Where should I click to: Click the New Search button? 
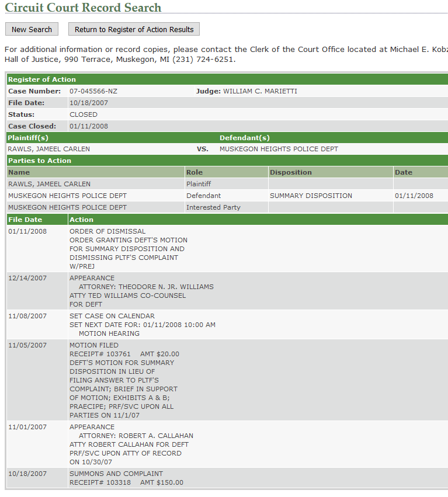coord(32,29)
